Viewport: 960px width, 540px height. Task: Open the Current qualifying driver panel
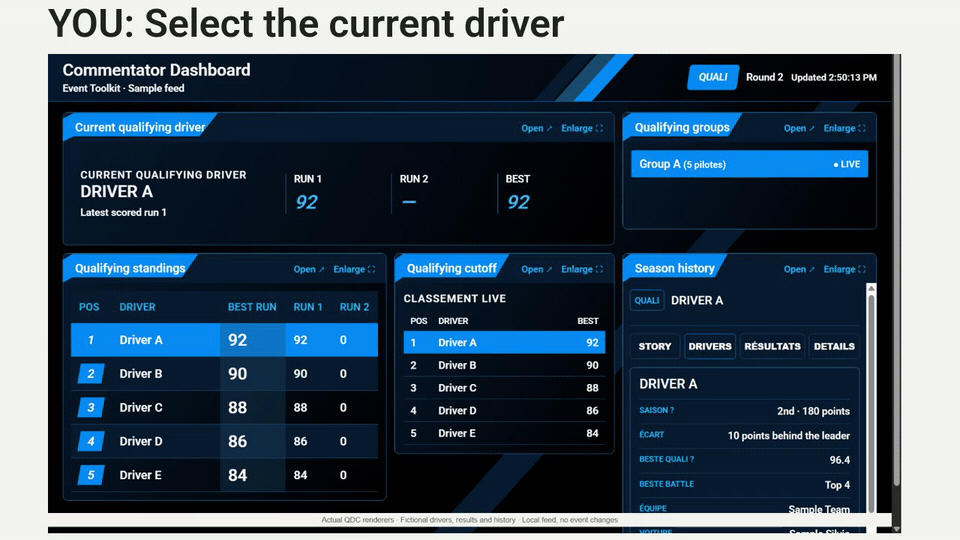click(x=536, y=128)
